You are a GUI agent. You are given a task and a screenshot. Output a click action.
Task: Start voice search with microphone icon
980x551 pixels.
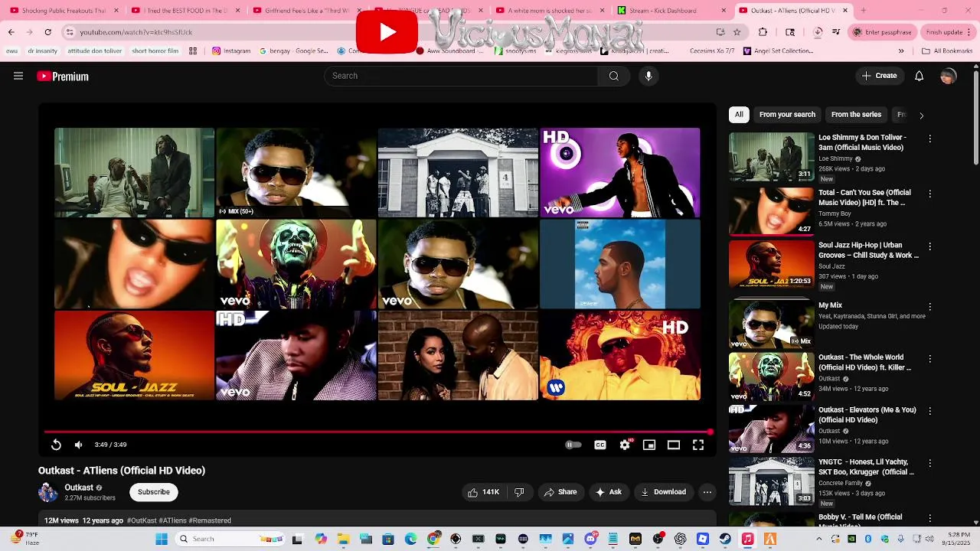[x=648, y=76]
